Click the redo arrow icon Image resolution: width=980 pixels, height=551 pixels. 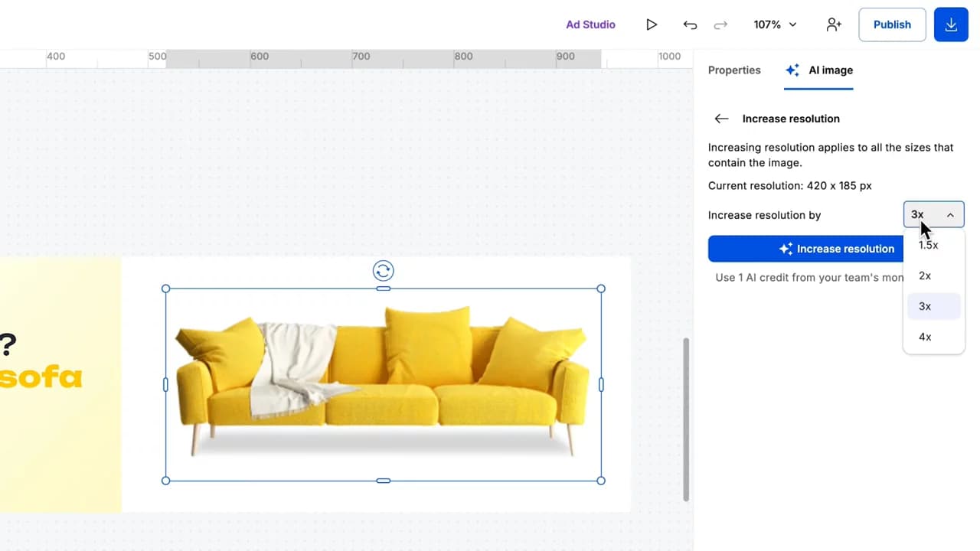pos(720,24)
